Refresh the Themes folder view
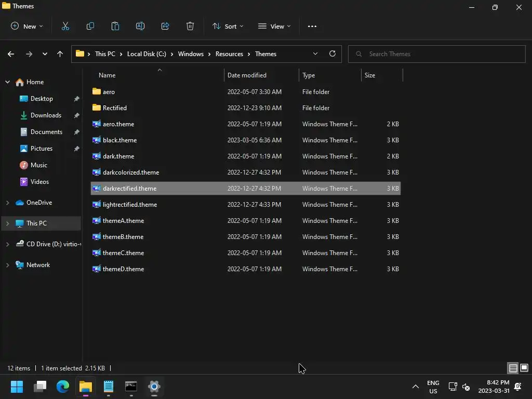 [332, 54]
